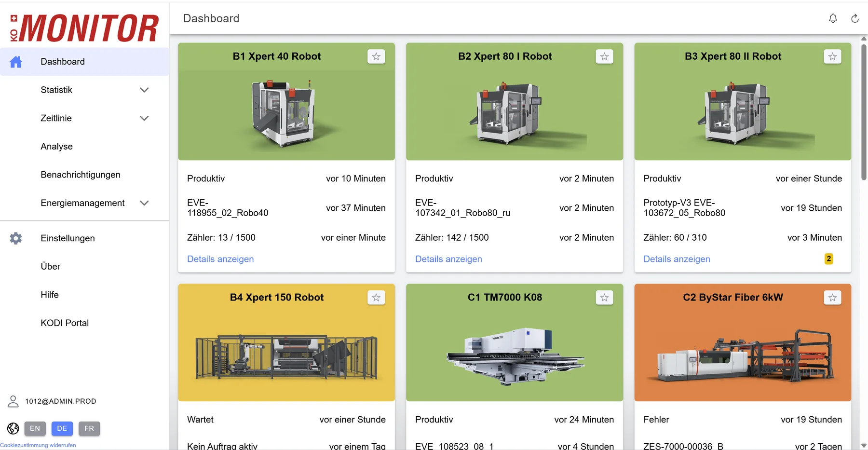Click Produktiv status on C1 TM7000 card

tap(434, 420)
